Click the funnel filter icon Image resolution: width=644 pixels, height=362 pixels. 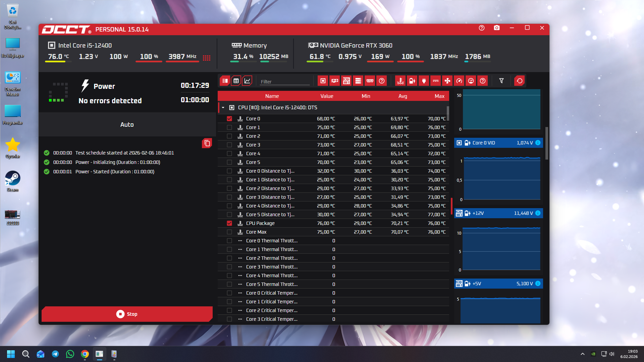[x=501, y=81]
